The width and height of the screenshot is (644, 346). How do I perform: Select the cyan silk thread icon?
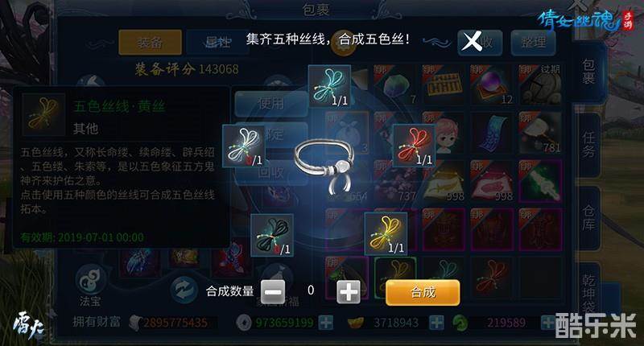[330, 86]
